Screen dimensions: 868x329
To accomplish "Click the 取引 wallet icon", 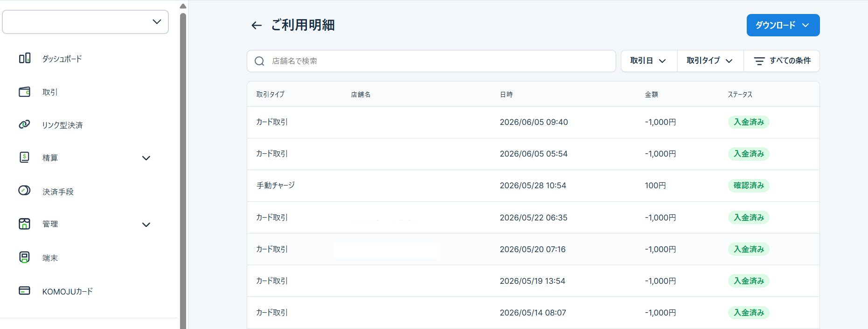I will coord(25,92).
